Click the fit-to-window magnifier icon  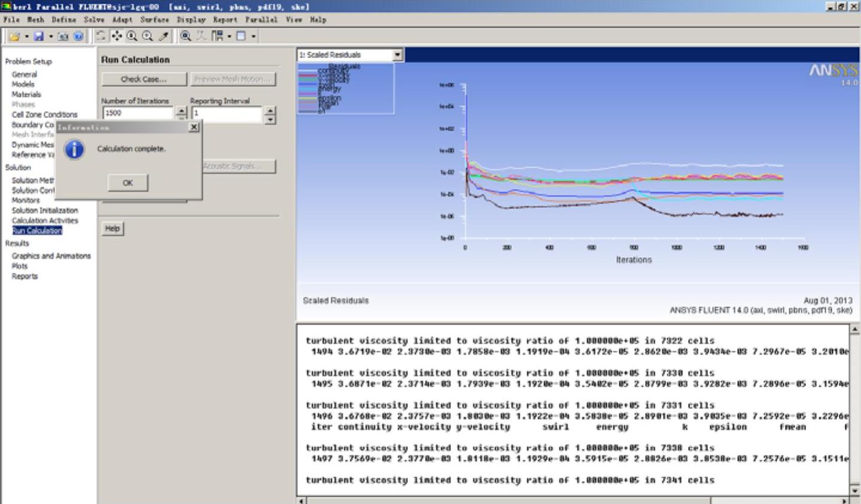[x=186, y=36]
